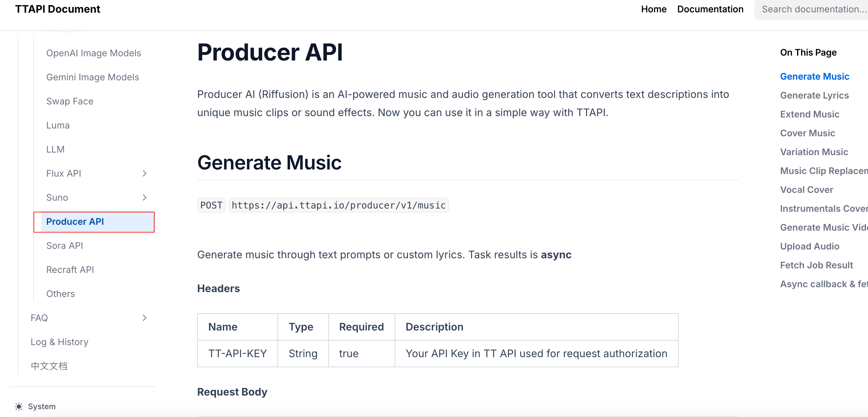The height and width of the screenshot is (417, 868).
Task: Switch to 中文文档 Chinese docs
Action: 49,366
